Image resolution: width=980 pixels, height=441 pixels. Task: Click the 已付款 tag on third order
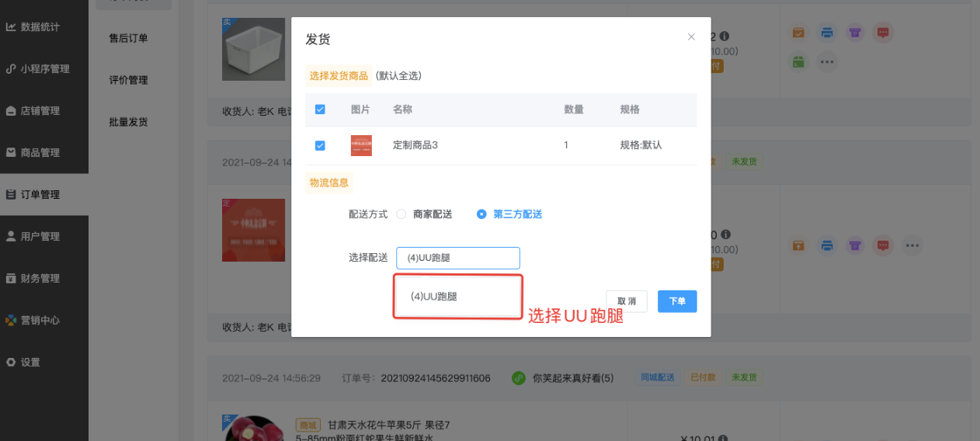point(701,377)
